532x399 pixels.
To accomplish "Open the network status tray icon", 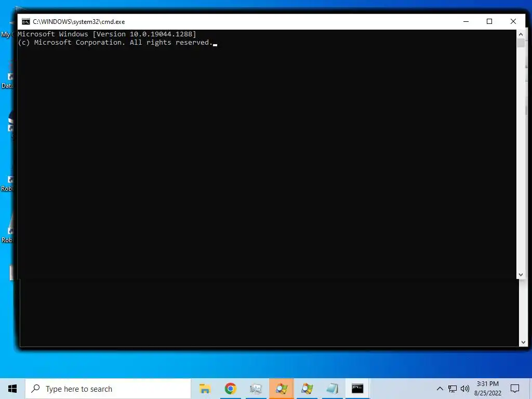I will tap(453, 389).
